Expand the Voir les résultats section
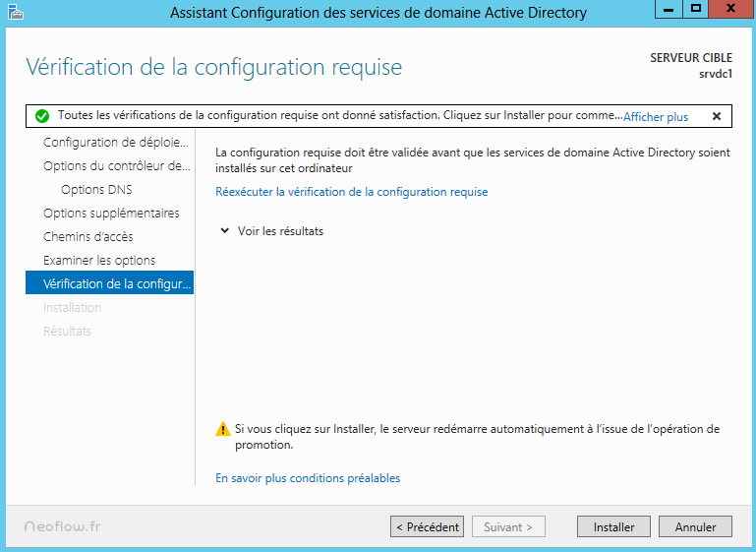This screenshot has height=552, width=756. [226, 231]
